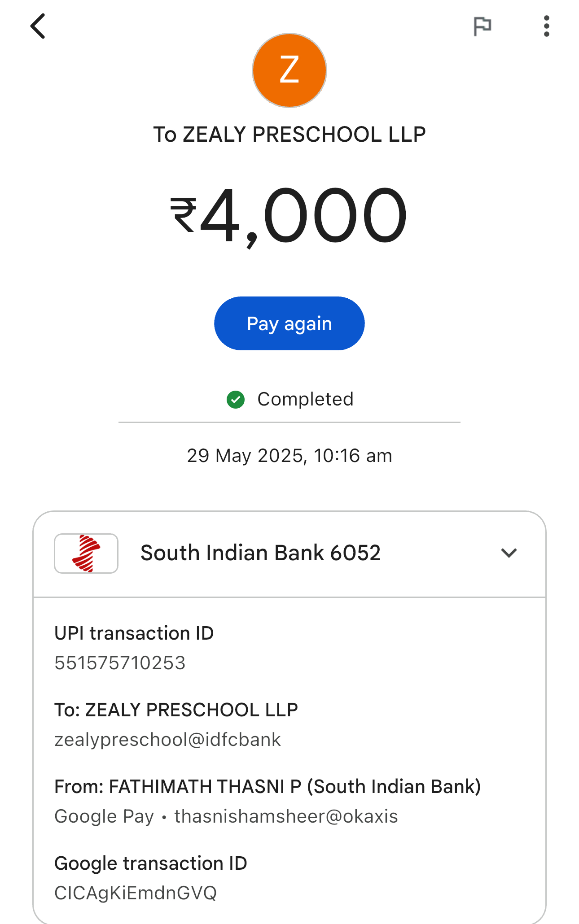This screenshot has width=579, height=924.
Task: Tap the South Indian Bank logo
Action: [86, 553]
